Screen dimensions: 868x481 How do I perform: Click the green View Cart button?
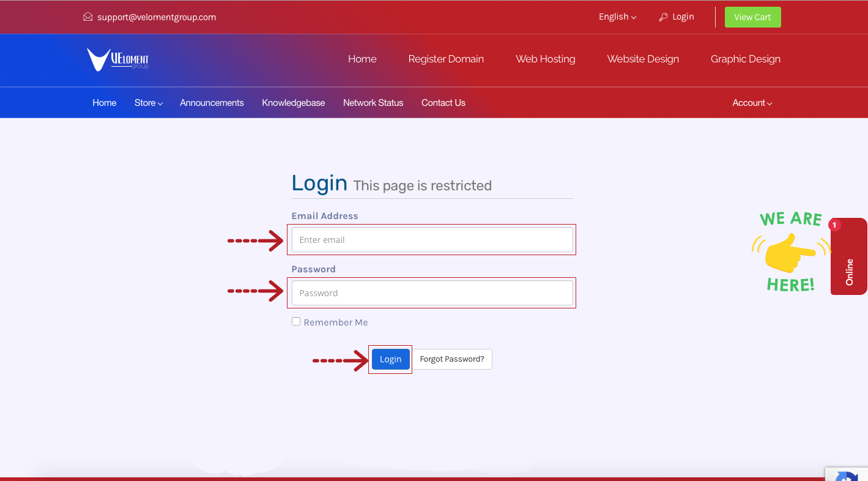(752, 17)
